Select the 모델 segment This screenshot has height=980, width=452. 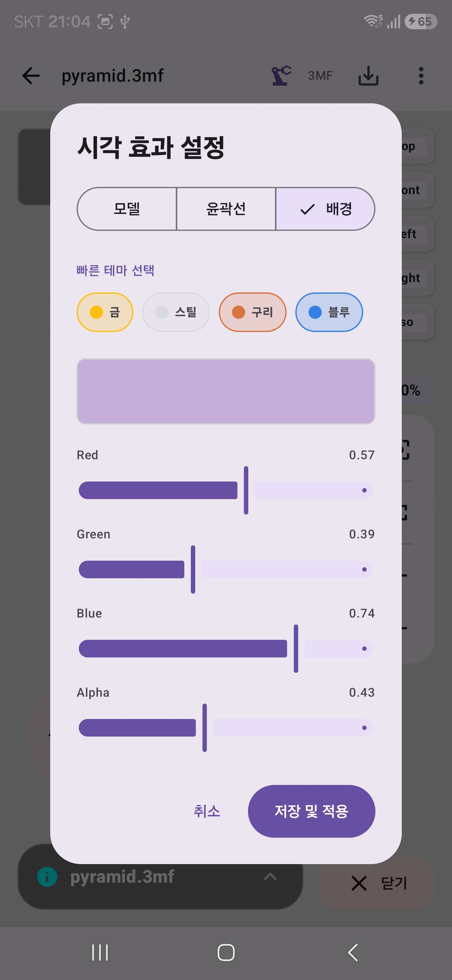coord(127,209)
